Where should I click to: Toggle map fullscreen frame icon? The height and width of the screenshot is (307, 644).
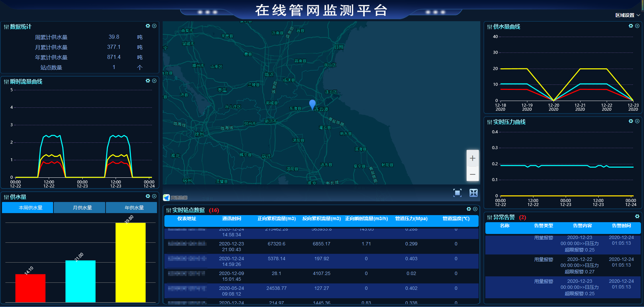coord(457,193)
